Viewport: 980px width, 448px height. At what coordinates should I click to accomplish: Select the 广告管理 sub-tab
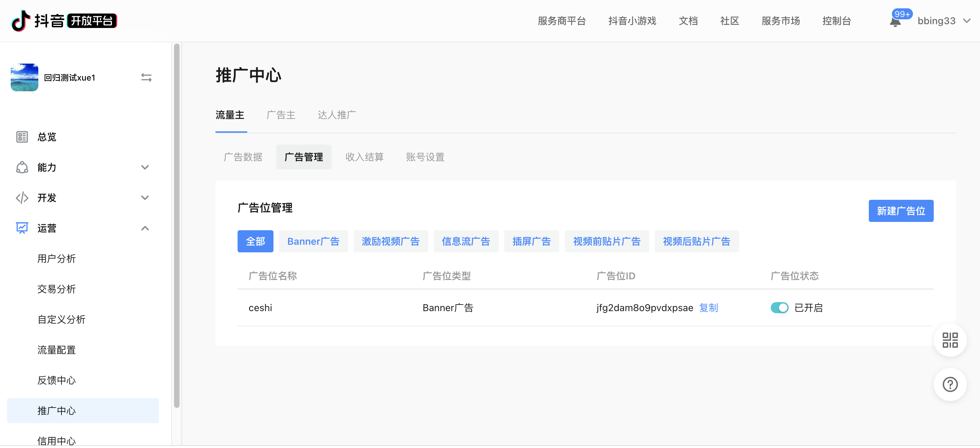point(304,157)
